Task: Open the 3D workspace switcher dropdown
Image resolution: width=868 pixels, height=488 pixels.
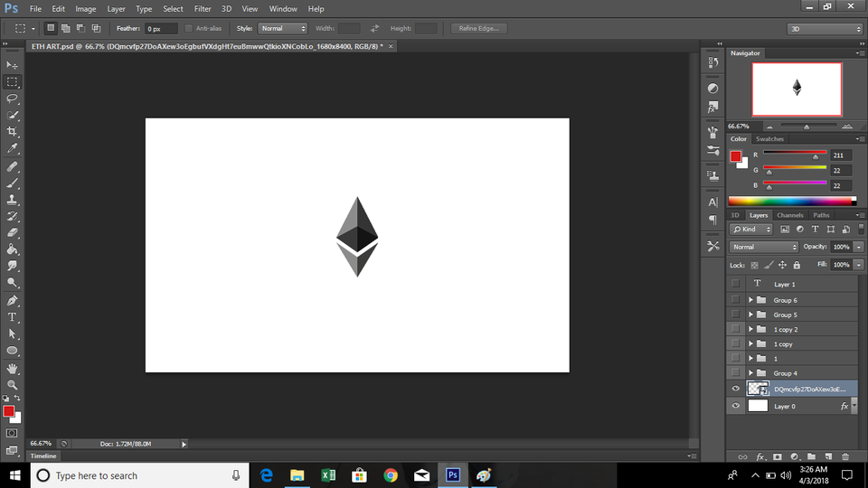Action: coord(825,29)
